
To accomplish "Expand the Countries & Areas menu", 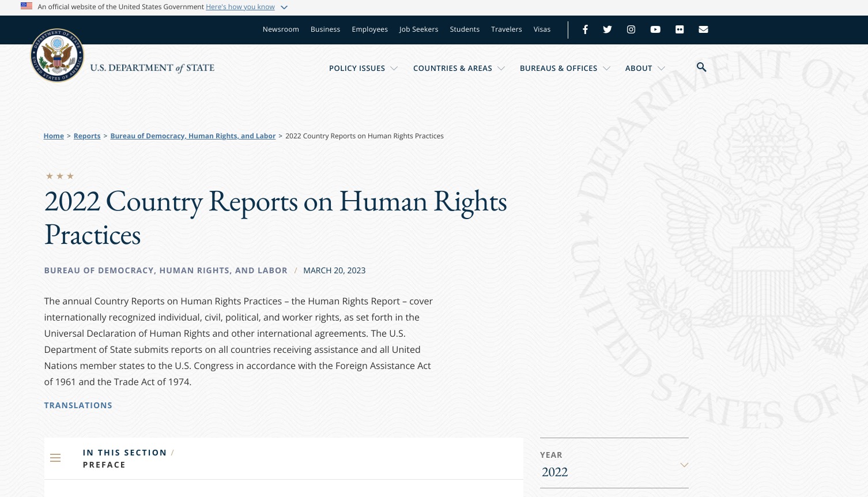I will click(x=459, y=68).
